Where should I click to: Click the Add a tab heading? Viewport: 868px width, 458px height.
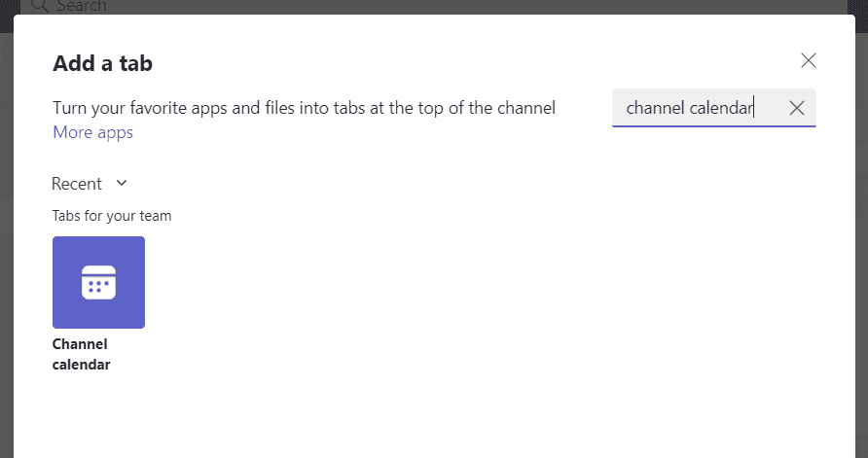click(x=102, y=64)
